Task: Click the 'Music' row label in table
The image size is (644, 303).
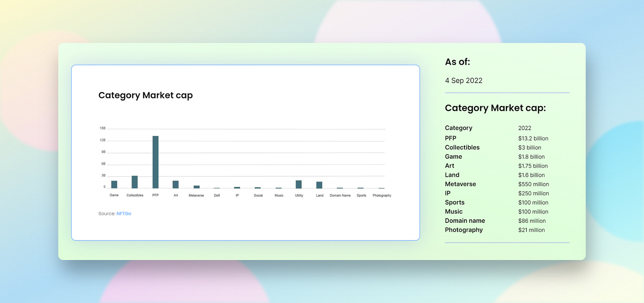Action: coord(454,211)
